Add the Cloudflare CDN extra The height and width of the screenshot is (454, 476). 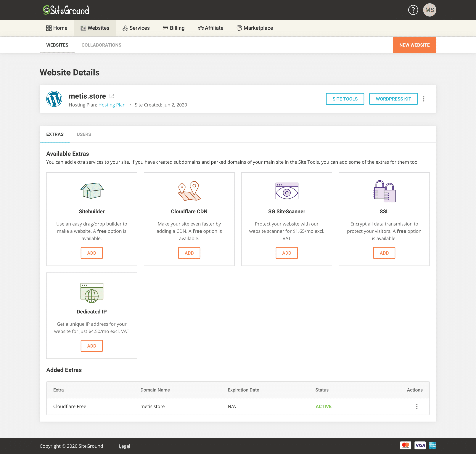point(189,253)
